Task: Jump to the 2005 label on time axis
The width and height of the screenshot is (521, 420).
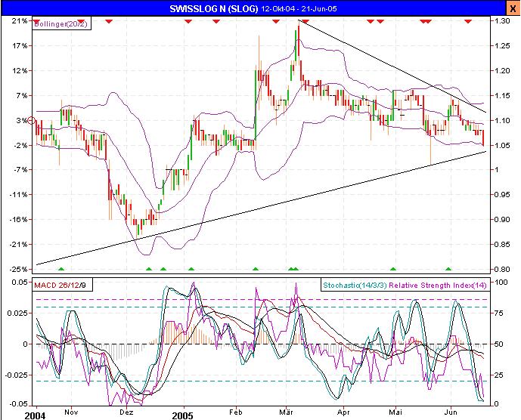Action: coord(183,415)
